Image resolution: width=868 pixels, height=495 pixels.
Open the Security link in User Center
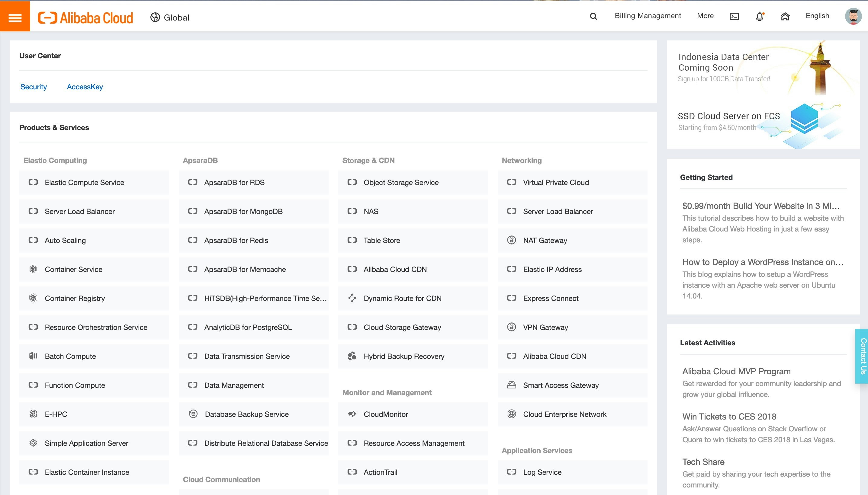click(34, 87)
